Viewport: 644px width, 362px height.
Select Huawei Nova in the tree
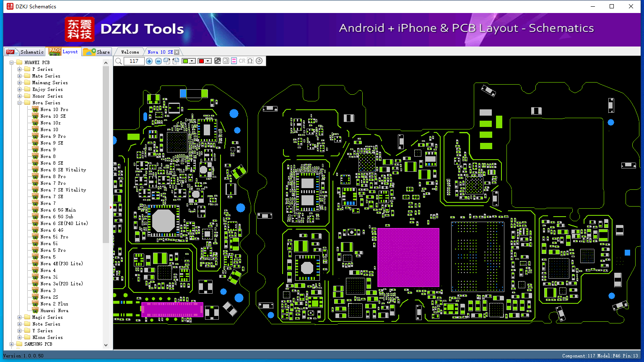(54, 310)
